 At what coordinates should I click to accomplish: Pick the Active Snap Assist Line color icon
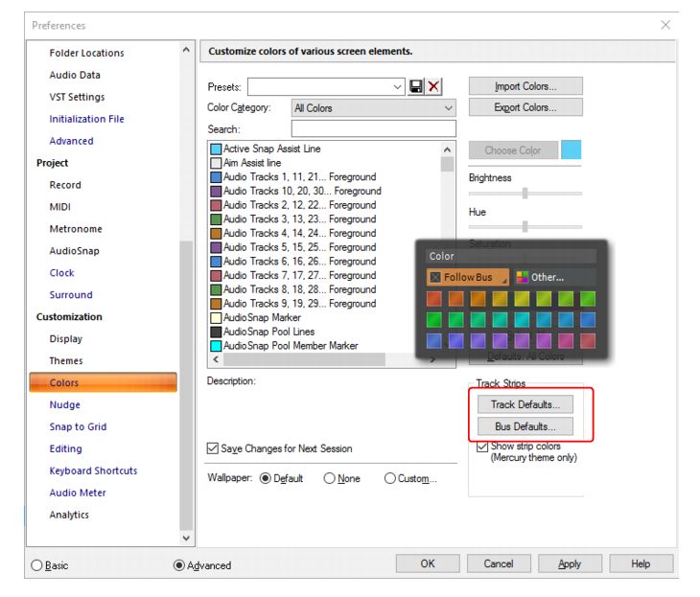(216, 149)
